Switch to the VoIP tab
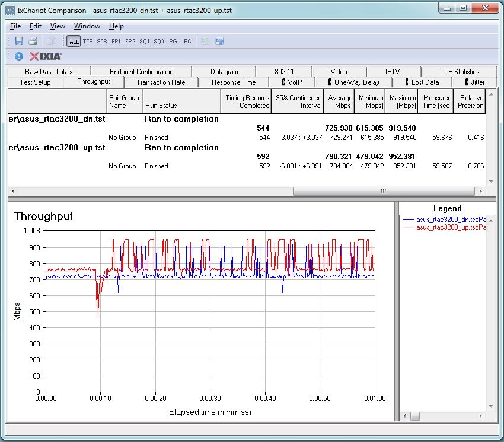 coord(292,82)
